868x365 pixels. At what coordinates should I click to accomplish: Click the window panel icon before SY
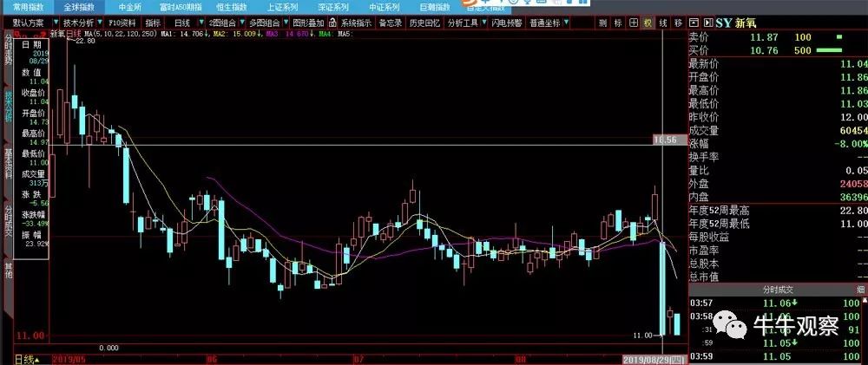tap(694, 23)
